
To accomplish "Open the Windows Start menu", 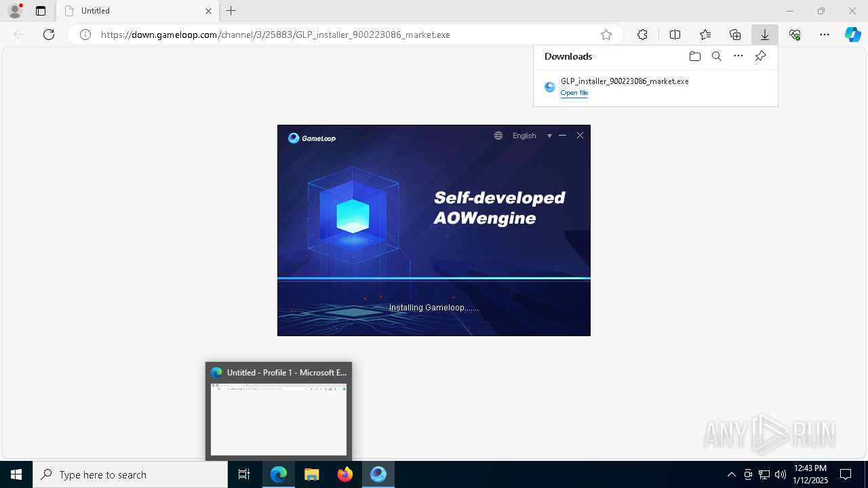I will 16,474.
